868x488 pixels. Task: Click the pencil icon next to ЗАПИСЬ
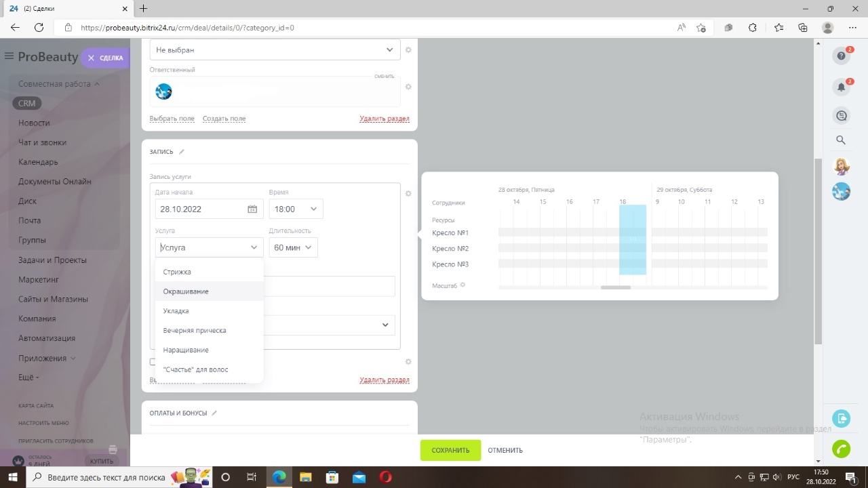pyautogui.click(x=182, y=152)
